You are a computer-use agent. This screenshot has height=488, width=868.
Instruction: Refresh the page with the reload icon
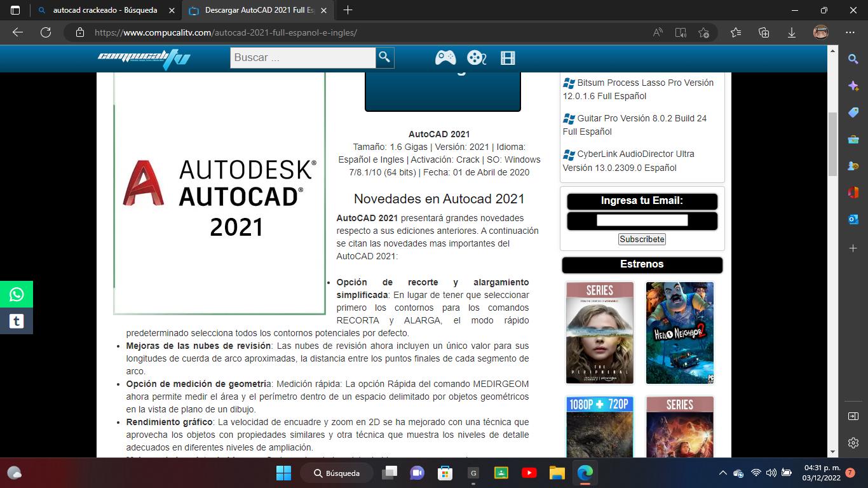click(46, 32)
